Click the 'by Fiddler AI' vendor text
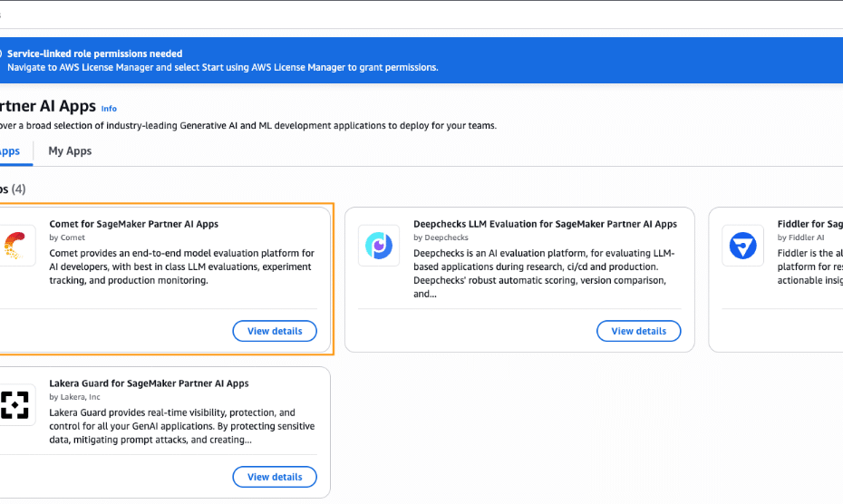843x504 pixels. coord(800,237)
